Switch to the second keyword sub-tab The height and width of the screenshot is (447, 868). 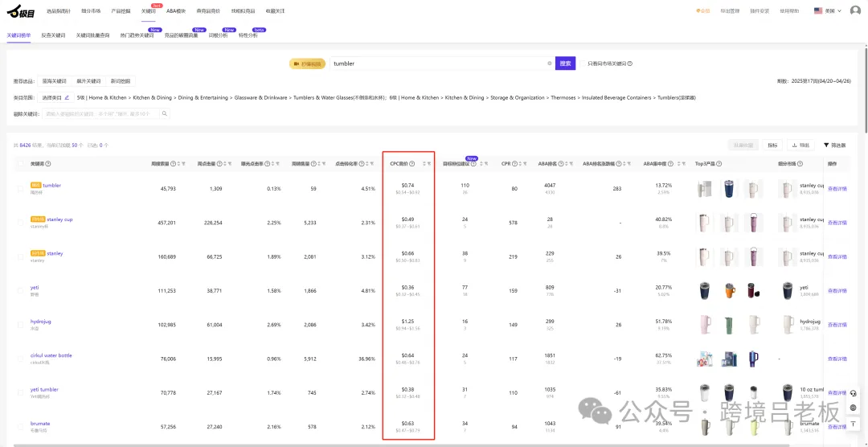54,35
